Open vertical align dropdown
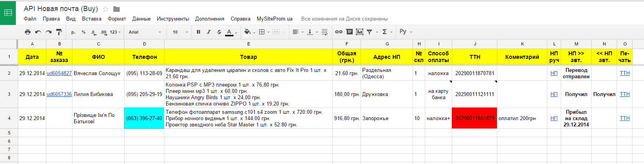This screenshot has width=644, height=164. [x=312, y=32]
